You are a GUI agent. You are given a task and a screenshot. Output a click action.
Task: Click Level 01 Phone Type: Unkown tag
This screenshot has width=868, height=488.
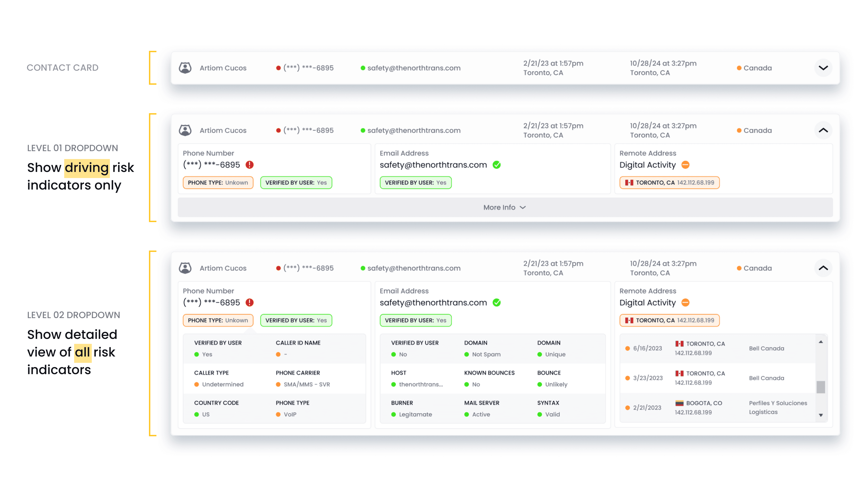coord(218,183)
